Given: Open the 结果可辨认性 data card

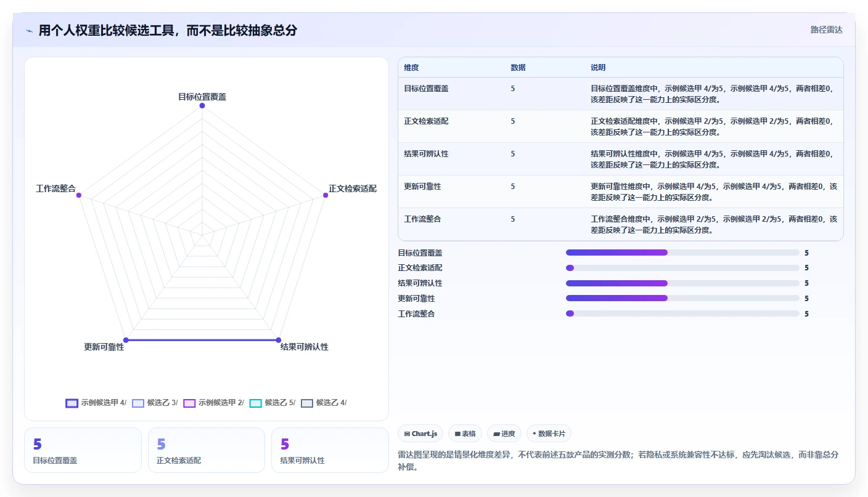Looking at the screenshot, I should (330, 450).
